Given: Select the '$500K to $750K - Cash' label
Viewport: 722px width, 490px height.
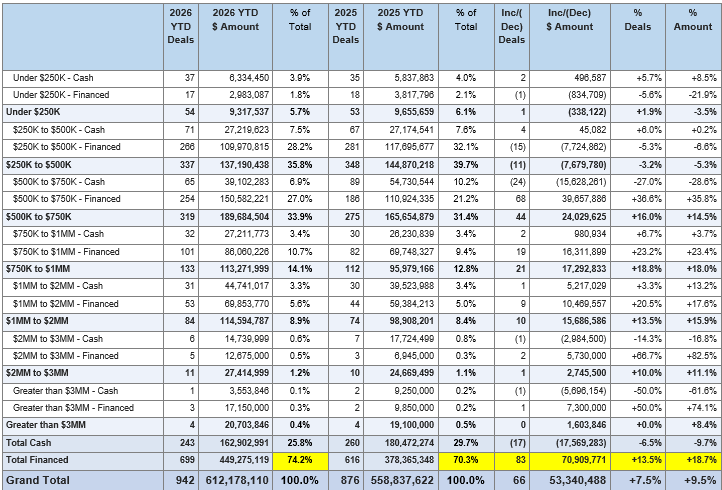Looking at the screenshot, I should pos(58,182).
